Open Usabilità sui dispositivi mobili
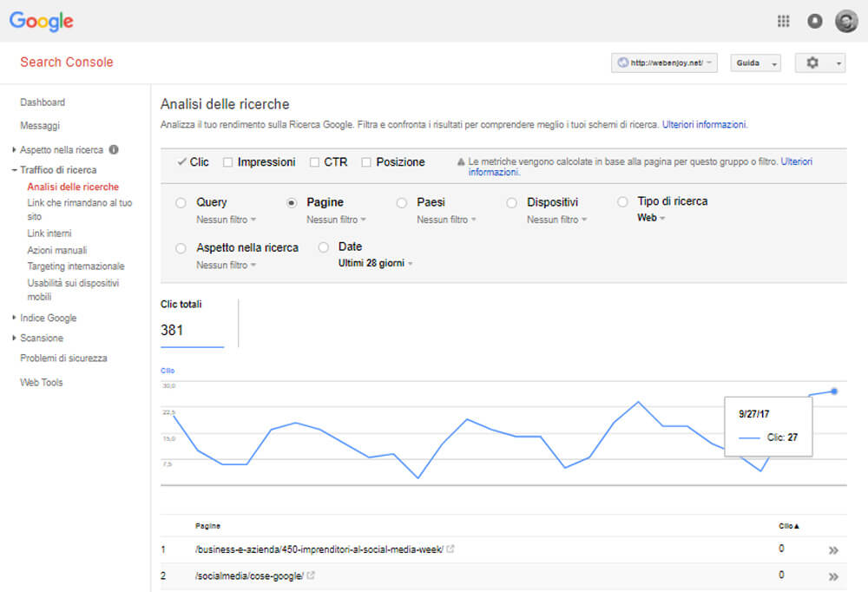The image size is (868, 592). [73, 290]
